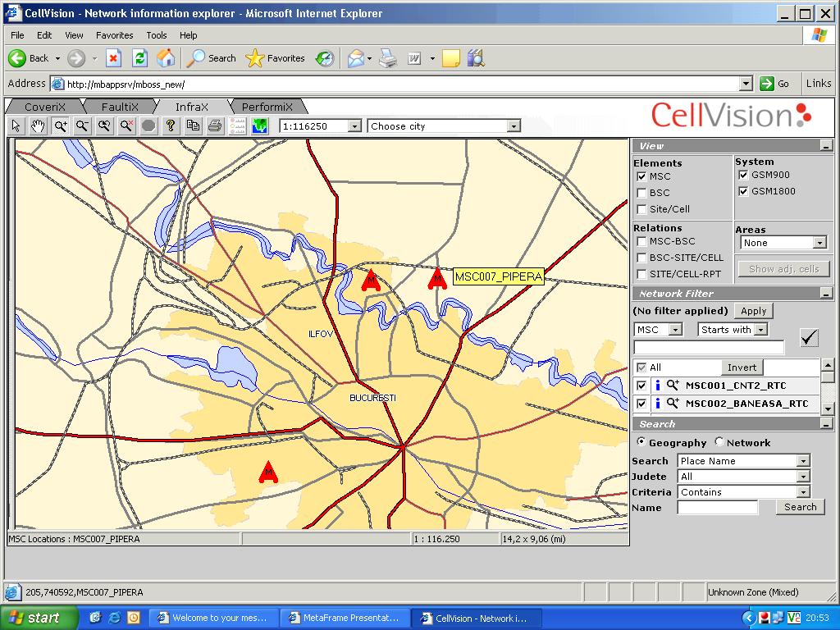Open the Place Name search dropdown
840x630 pixels.
pos(802,461)
